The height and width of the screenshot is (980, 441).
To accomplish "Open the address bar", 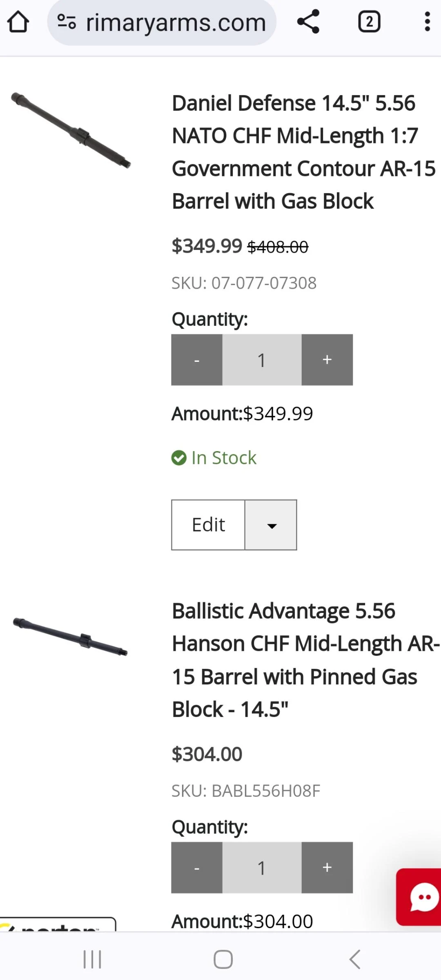I will pyautogui.click(x=176, y=22).
